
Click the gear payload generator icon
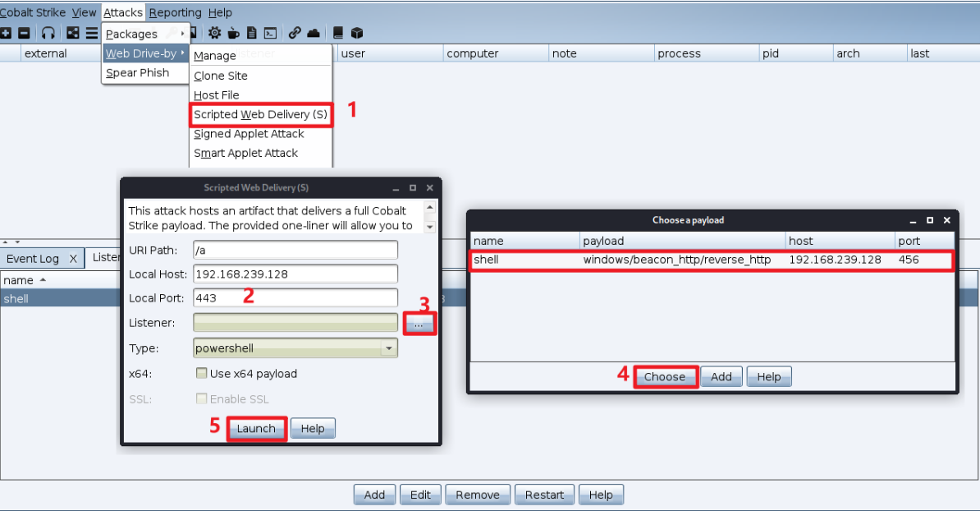coord(215,33)
